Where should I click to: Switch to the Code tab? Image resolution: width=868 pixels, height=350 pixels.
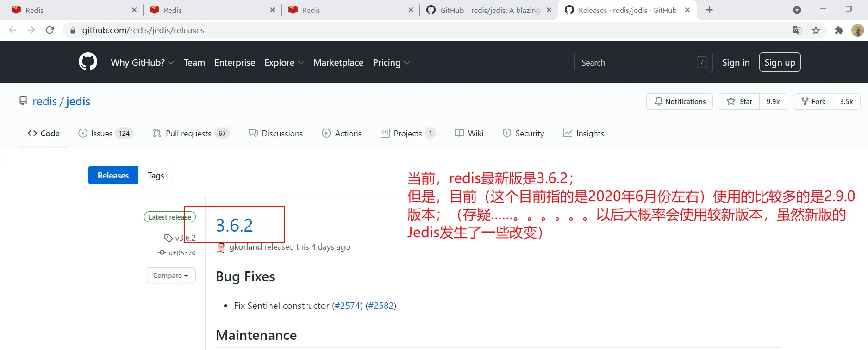tap(44, 133)
